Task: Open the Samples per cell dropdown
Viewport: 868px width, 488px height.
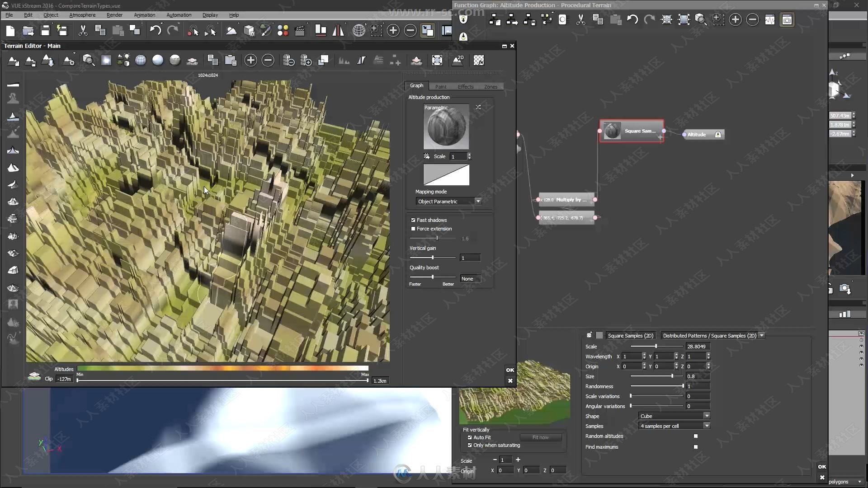Action: pos(708,426)
